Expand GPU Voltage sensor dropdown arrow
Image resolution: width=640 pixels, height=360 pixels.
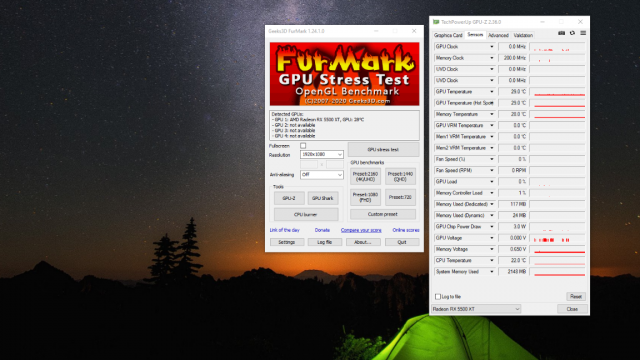pos(491,238)
